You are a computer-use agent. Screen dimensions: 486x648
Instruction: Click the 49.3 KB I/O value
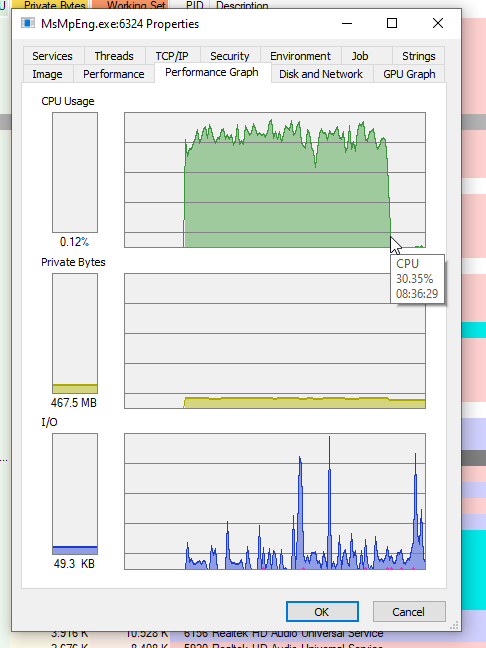tap(74, 564)
